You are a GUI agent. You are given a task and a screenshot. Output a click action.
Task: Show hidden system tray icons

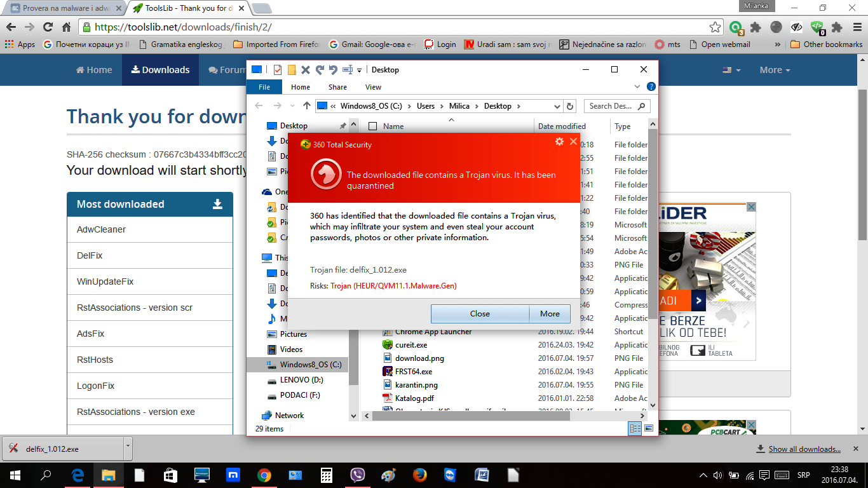(703, 475)
